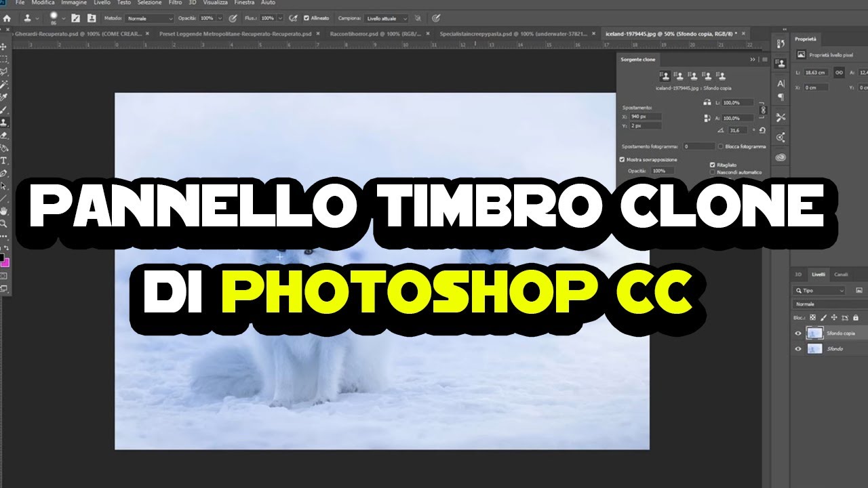Select the Eraser tool
868x488 pixels.
4,136
